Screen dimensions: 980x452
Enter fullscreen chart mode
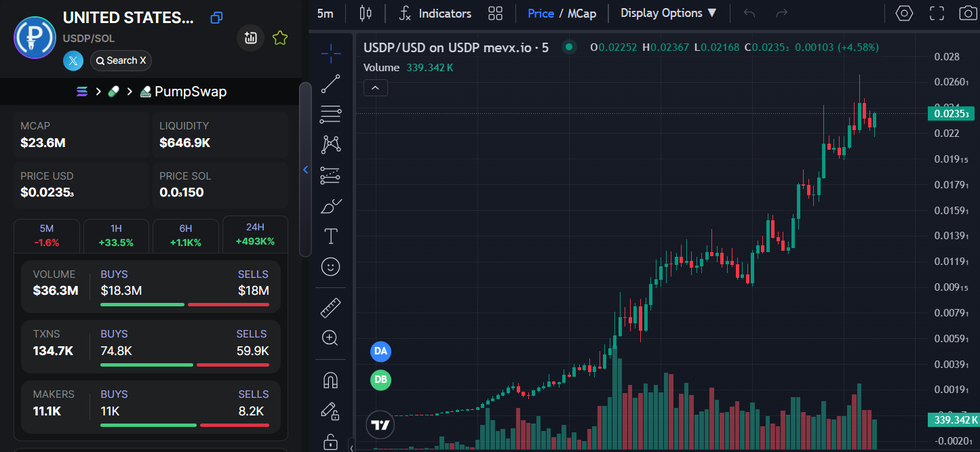(937, 14)
